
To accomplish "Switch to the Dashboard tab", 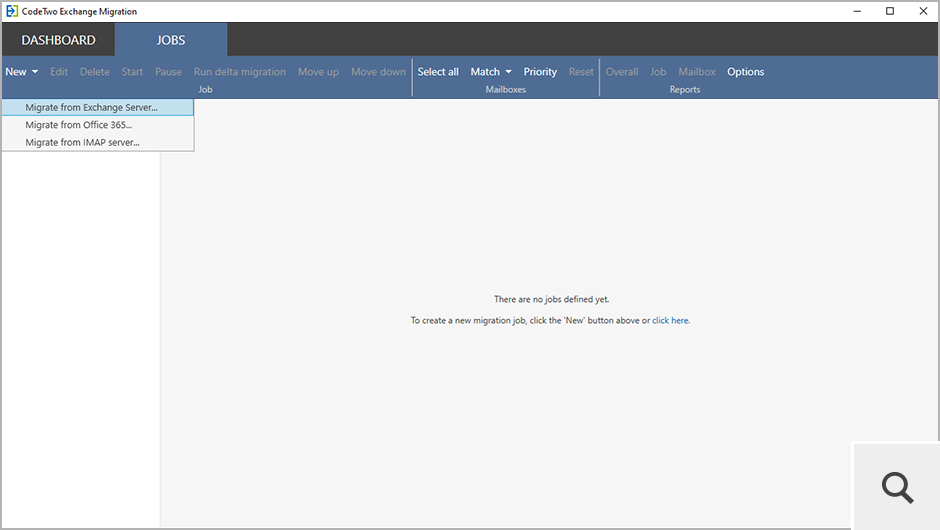I will (58, 40).
